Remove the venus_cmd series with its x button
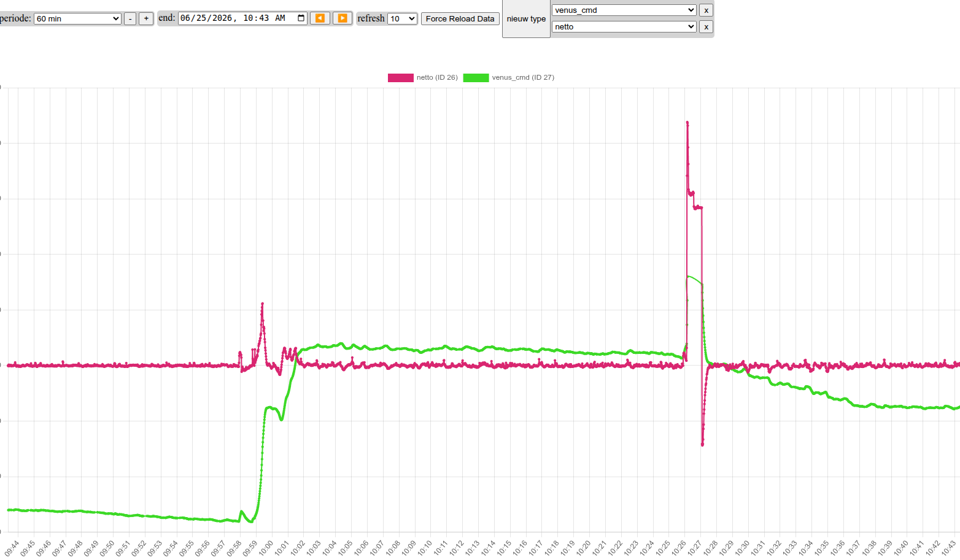 [706, 10]
